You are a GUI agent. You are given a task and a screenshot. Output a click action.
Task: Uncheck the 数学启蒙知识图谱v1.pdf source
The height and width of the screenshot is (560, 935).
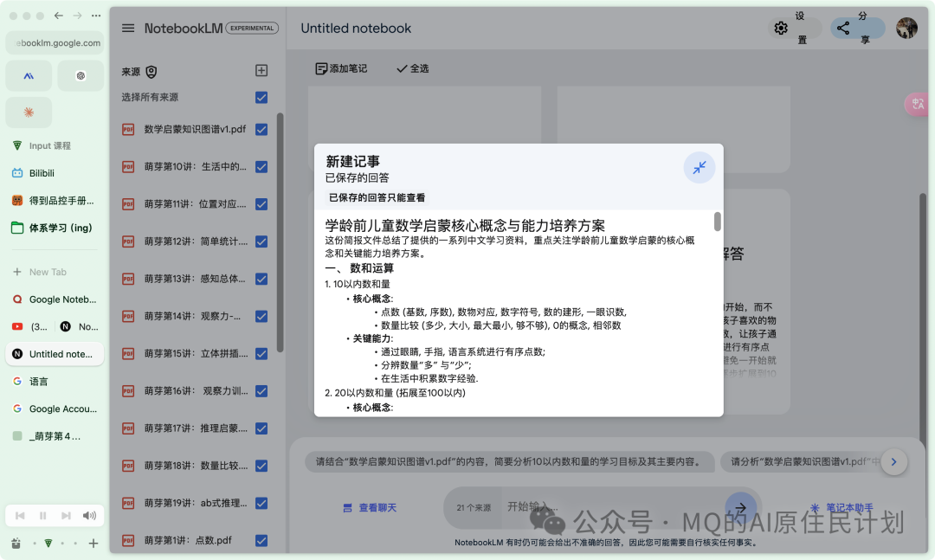[x=261, y=129]
